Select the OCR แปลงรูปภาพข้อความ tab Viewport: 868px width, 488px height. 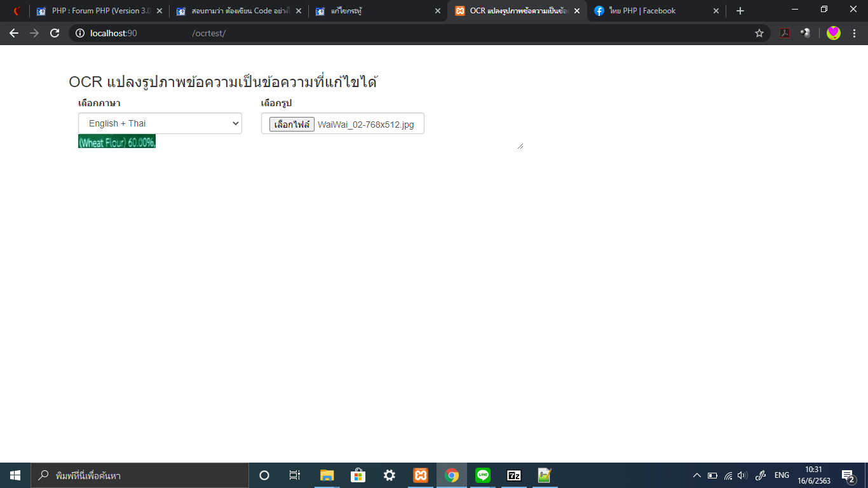517,11
